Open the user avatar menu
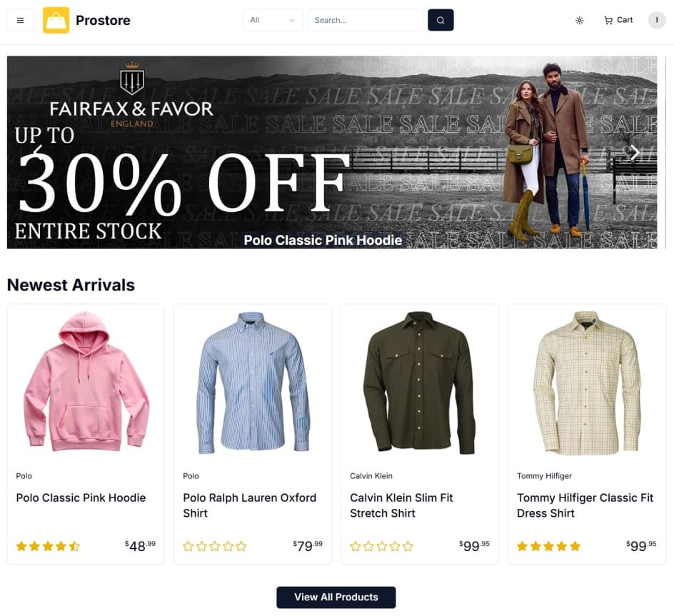 click(656, 20)
